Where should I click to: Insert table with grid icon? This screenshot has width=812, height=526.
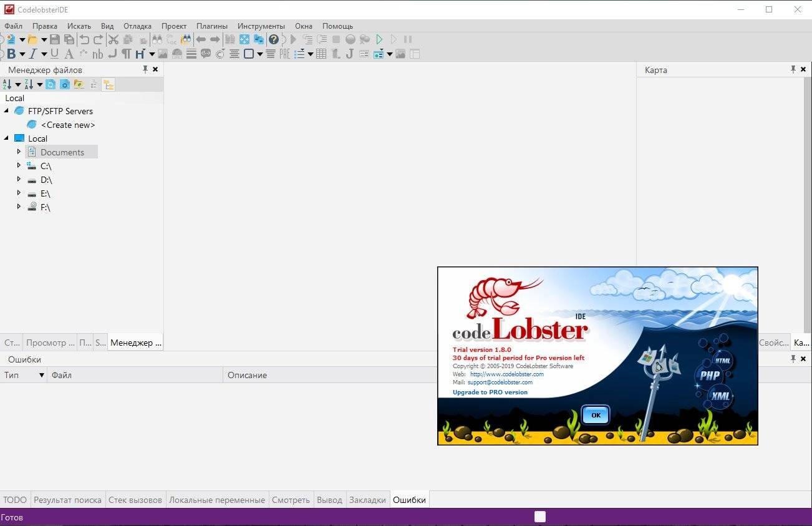click(x=321, y=54)
